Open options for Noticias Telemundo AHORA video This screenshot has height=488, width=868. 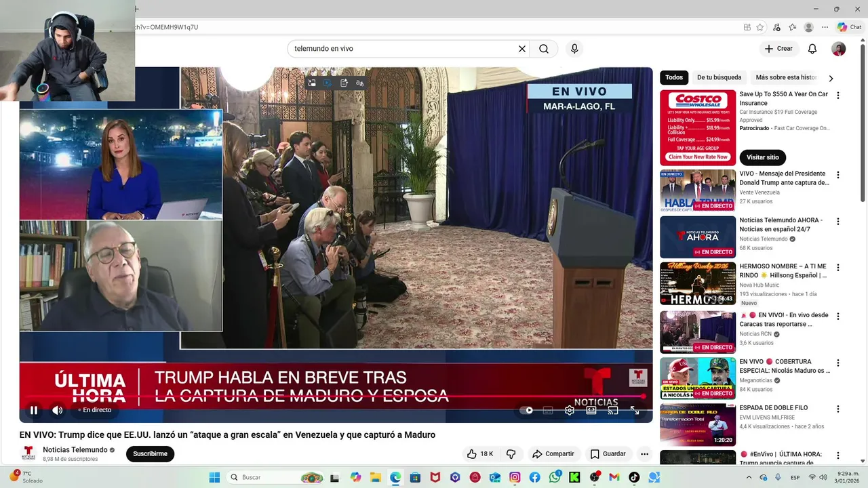point(838,222)
